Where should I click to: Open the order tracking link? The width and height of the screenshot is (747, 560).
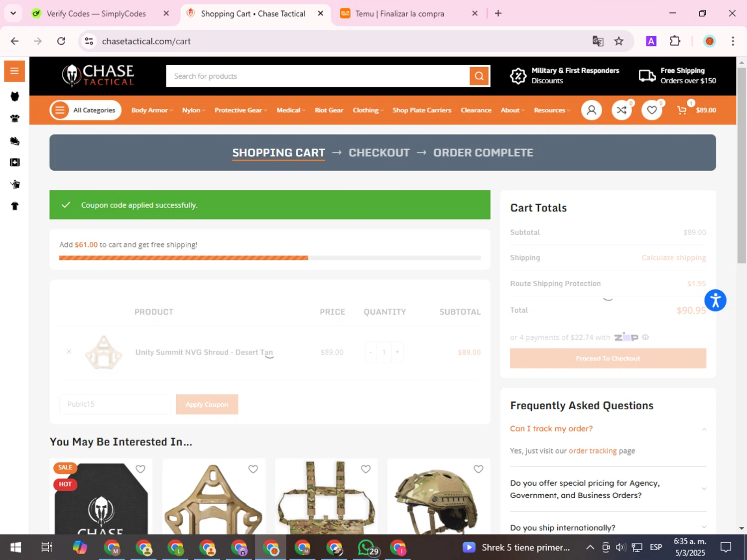click(x=593, y=450)
